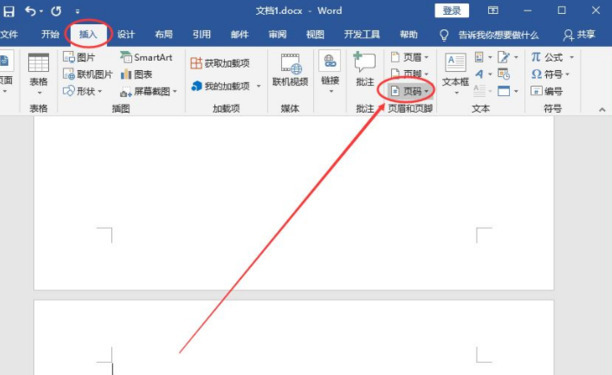Undo the last action
This screenshot has height=375, width=612.
31,11
